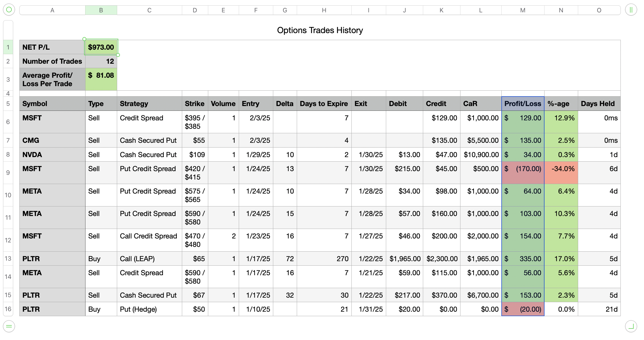Select column J header
644x340 pixels.
pyautogui.click(x=404, y=10)
